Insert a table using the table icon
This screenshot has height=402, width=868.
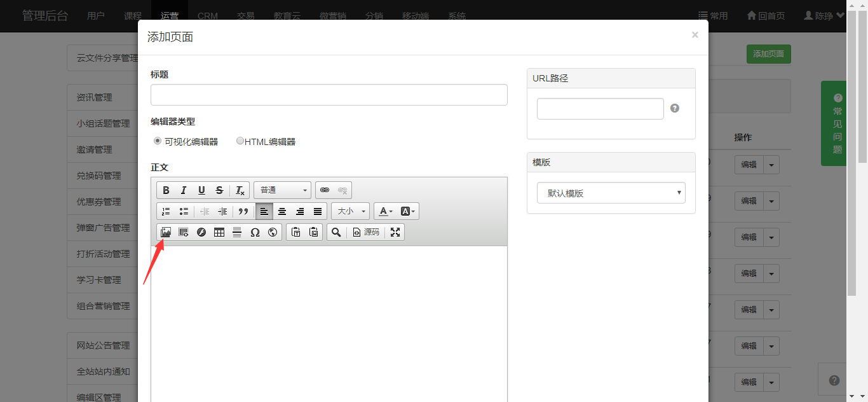219,232
